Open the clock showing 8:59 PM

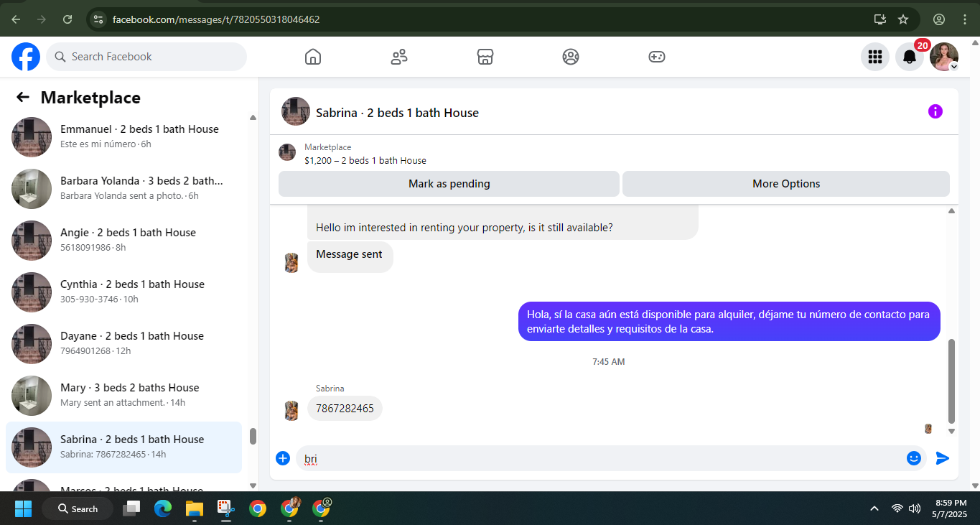950,508
